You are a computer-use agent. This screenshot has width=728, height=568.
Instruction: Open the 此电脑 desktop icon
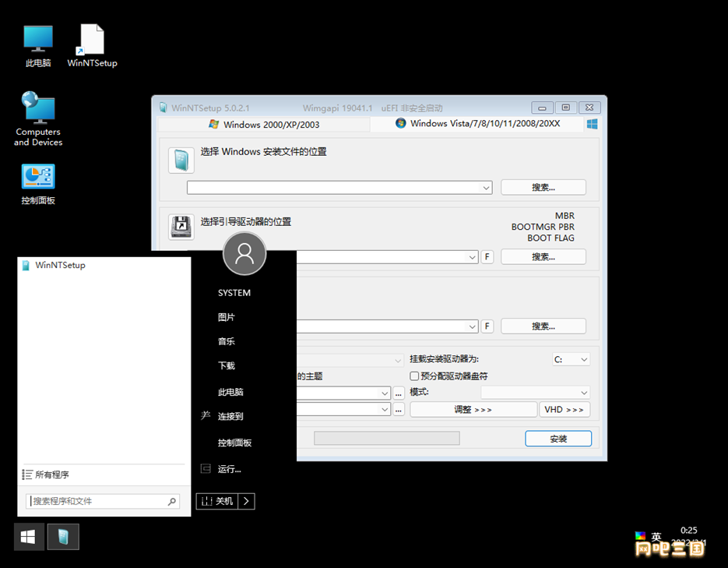pos(38,47)
